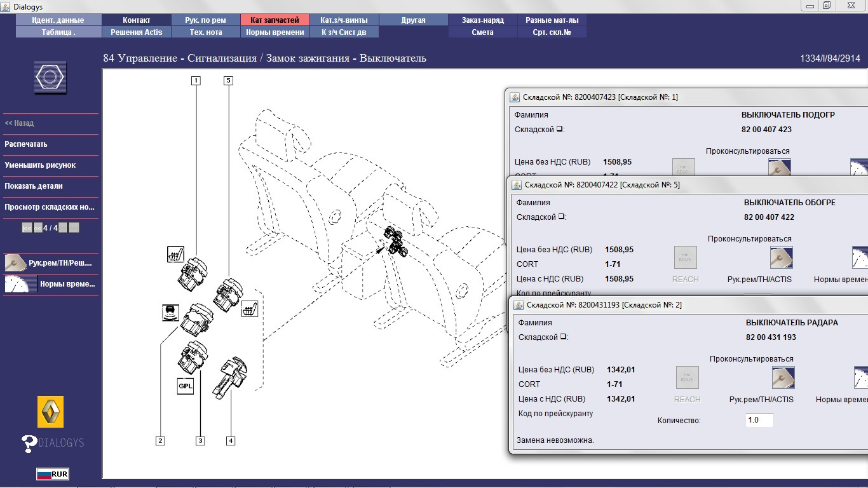Click REACH icon in part 8200407422 window
Viewport: 868px width, 488px height.
pyautogui.click(x=686, y=257)
